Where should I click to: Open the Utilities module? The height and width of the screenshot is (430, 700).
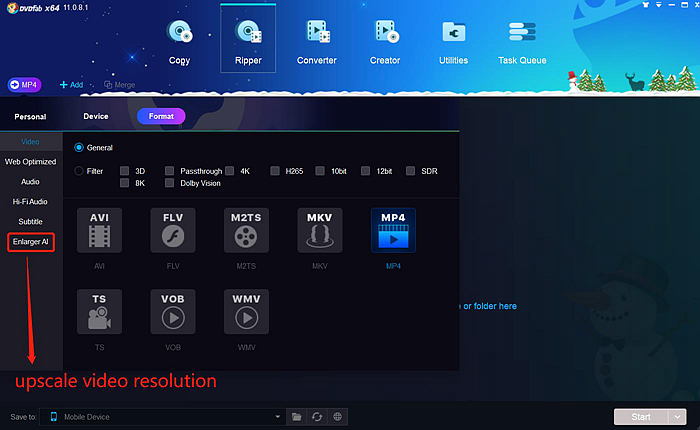[x=454, y=42]
